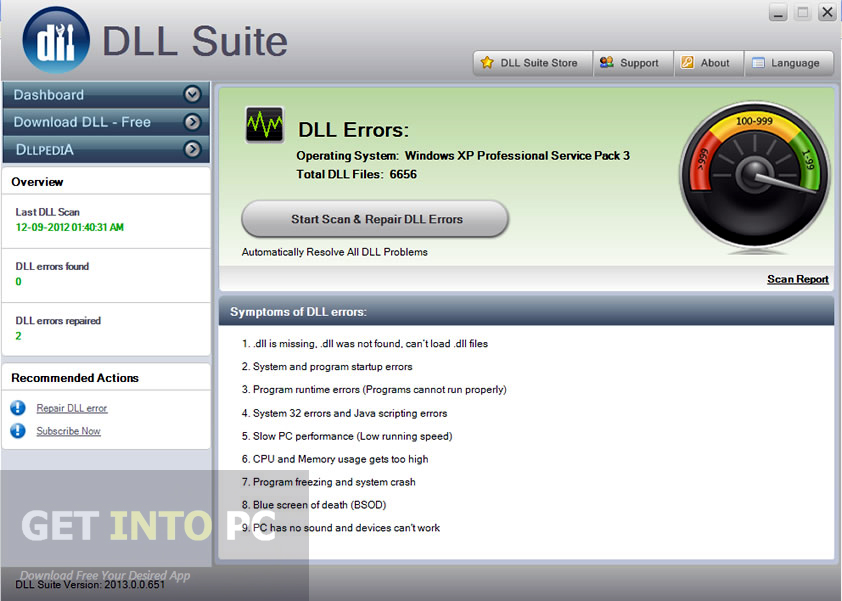Collapse the Dashboard section chevron
Image resolution: width=842 pixels, height=601 pixels.
[192, 95]
